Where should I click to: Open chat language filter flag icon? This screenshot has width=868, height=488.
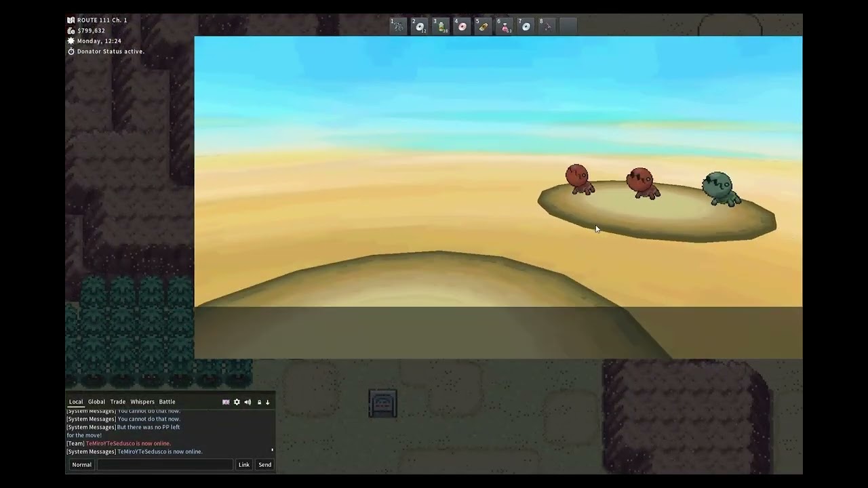[226, 402]
